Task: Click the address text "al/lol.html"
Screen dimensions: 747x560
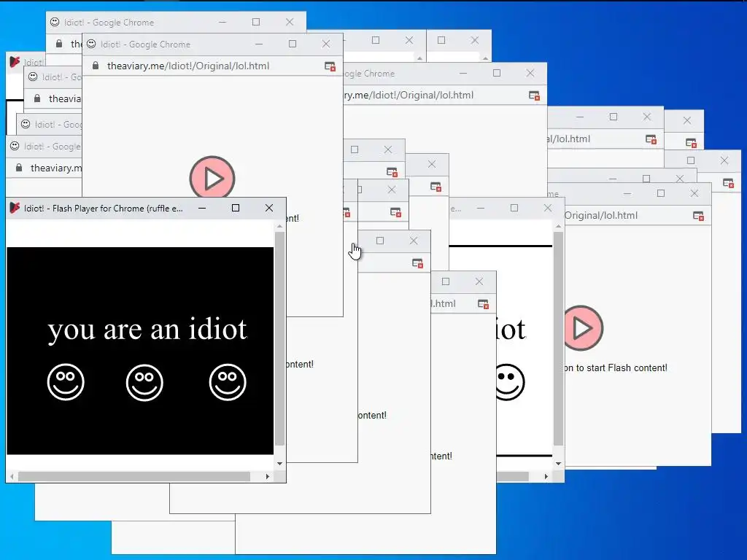Action: [x=569, y=139]
